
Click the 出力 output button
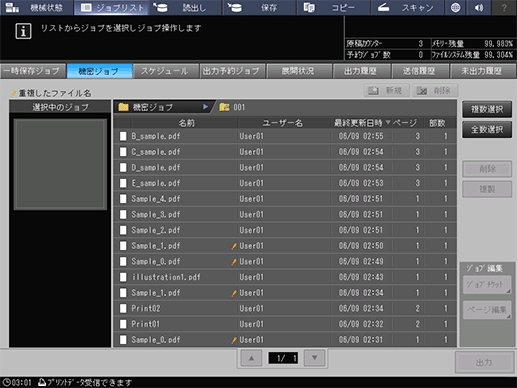[x=484, y=362]
